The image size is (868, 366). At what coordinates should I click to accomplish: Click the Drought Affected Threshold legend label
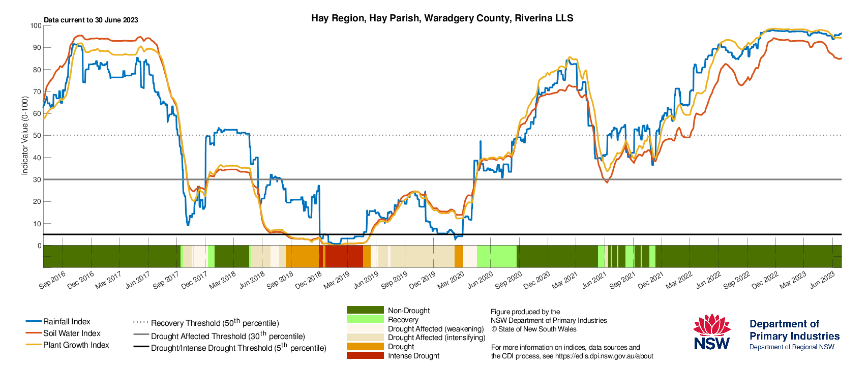[x=228, y=335]
